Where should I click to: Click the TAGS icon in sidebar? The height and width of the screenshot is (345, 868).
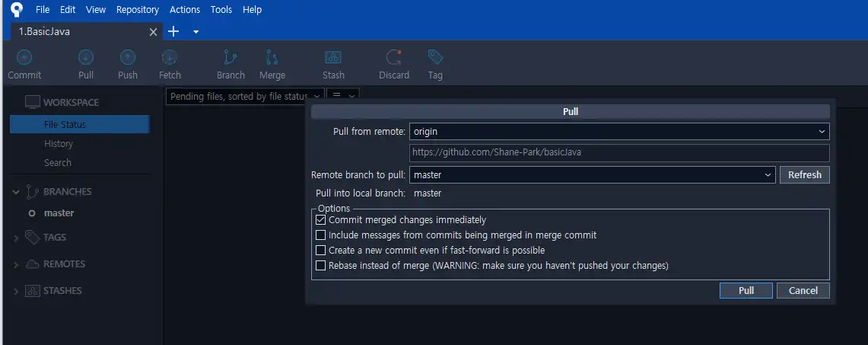pos(33,237)
